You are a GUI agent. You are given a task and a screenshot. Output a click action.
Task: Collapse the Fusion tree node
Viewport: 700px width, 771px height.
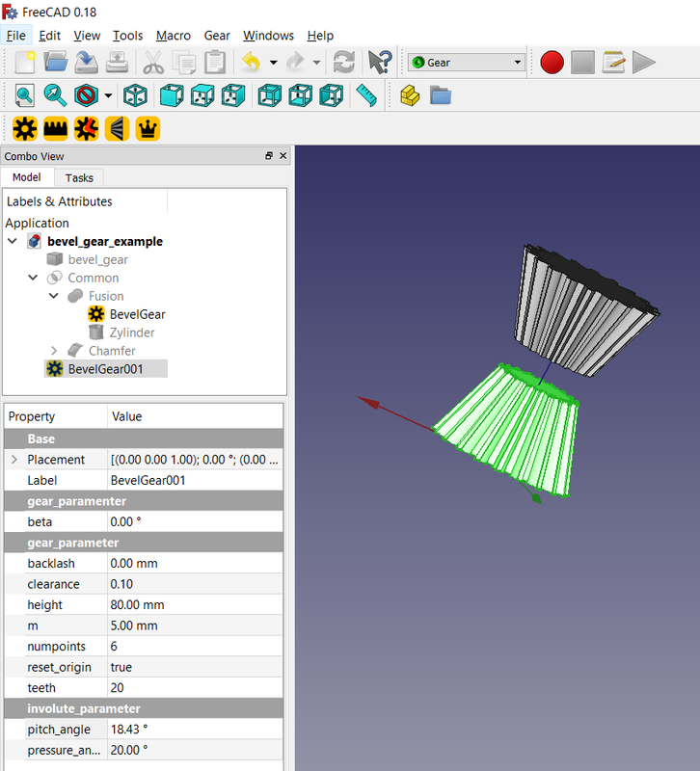coord(54,296)
